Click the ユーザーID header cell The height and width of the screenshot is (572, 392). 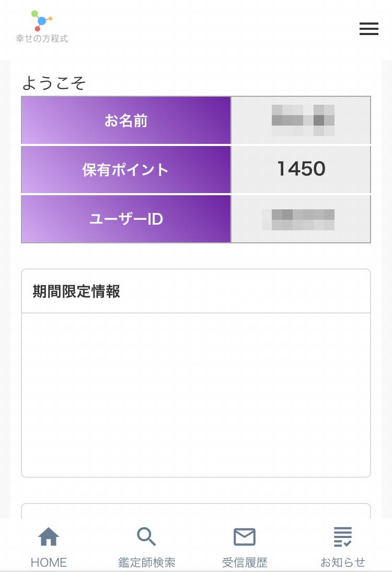[x=126, y=219]
